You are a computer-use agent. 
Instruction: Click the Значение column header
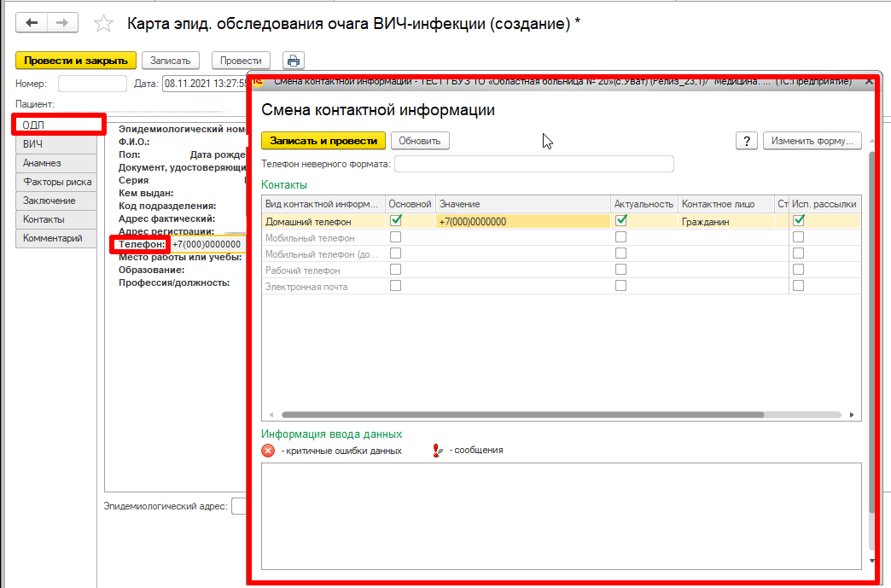[x=522, y=204]
